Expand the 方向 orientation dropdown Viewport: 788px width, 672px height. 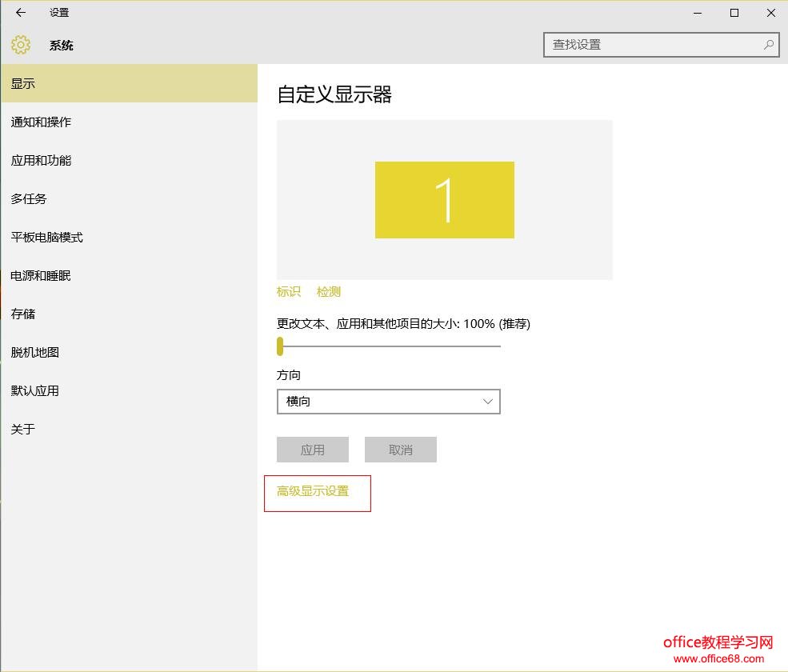[388, 402]
